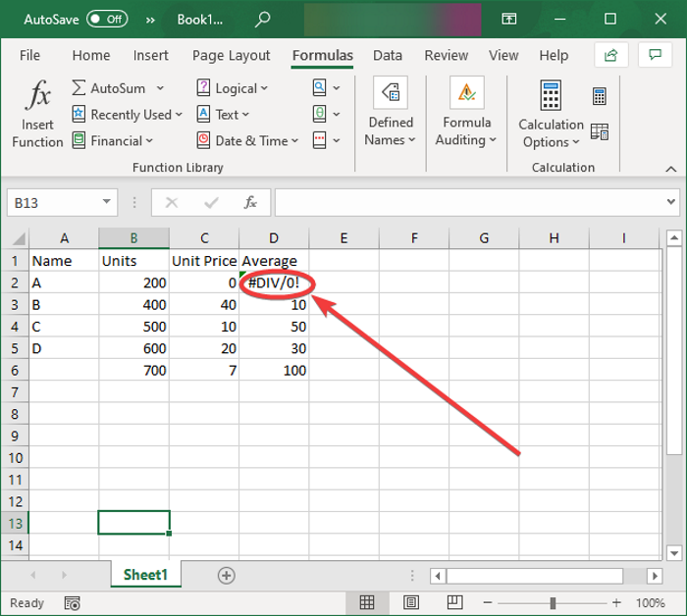The image size is (687, 616).
Task: Select Page Break Preview view icon
Action: [455, 602]
